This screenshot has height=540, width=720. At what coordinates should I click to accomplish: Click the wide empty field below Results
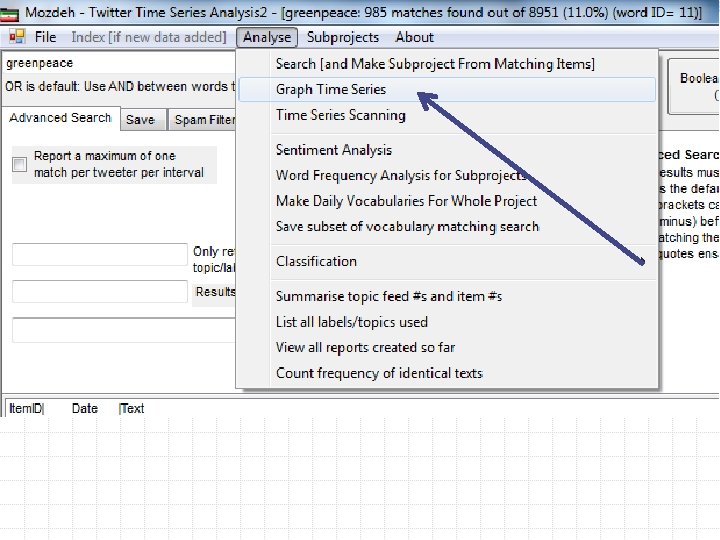[x=124, y=330]
